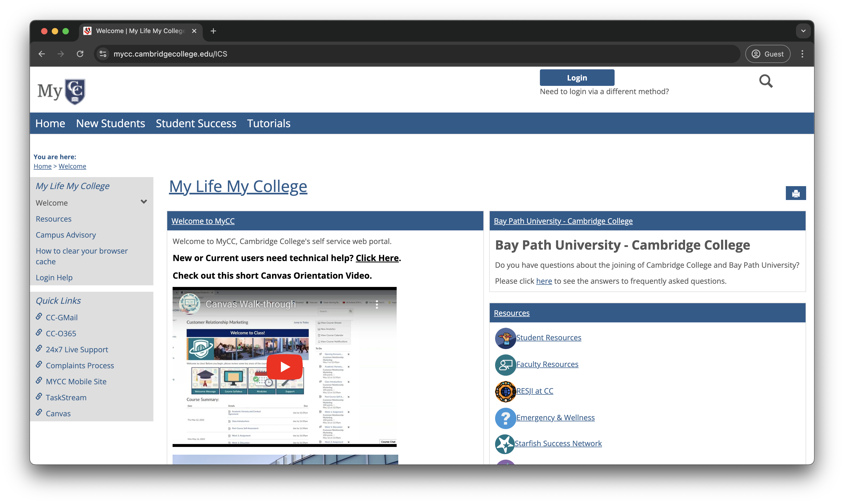Open the tab search chevron at top right
This screenshot has width=844, height=504.
point(803,31)
